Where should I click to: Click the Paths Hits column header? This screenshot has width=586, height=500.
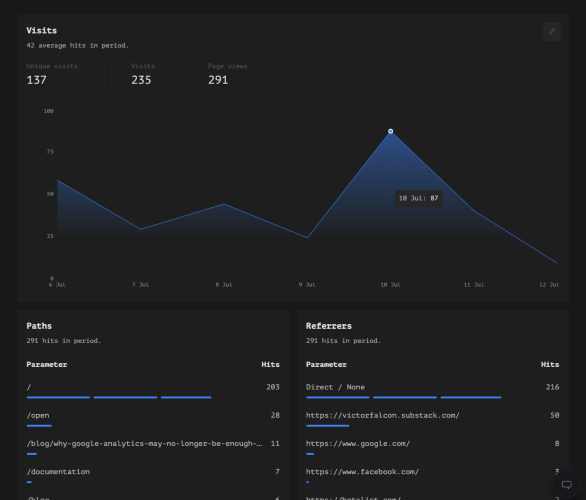pos(270,365)
